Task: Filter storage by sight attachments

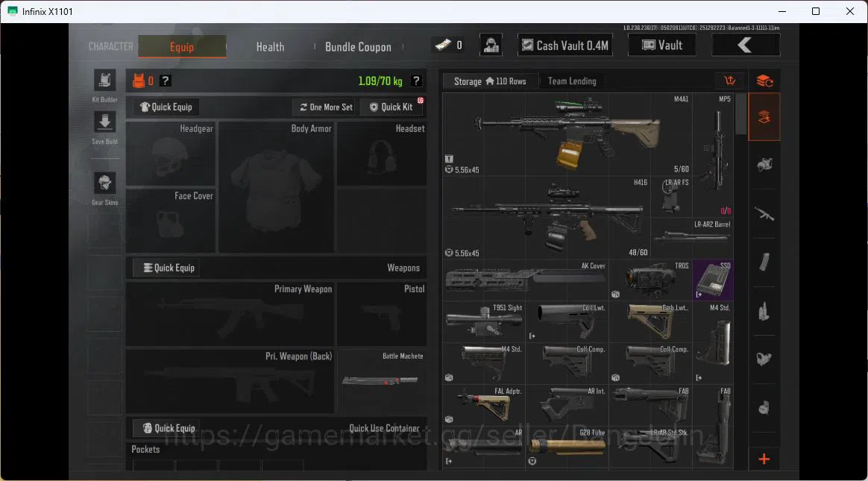Action: tap(764, 359)
